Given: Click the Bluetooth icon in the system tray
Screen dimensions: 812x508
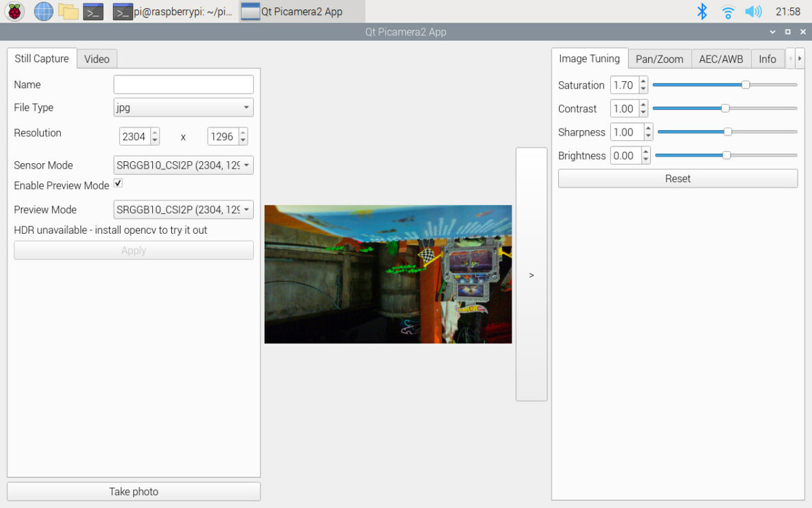Looking at the screenshot, I should [x=702, y=11].
